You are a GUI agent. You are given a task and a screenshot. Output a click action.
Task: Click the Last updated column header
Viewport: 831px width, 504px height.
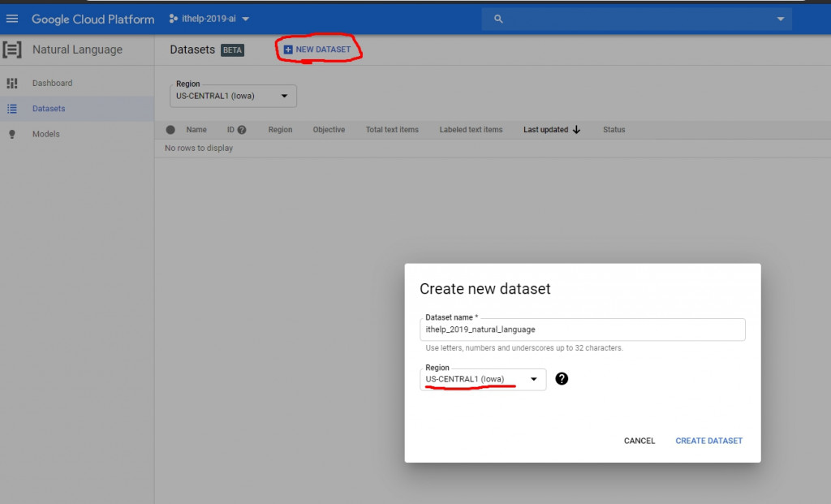(x=546, y=129)
